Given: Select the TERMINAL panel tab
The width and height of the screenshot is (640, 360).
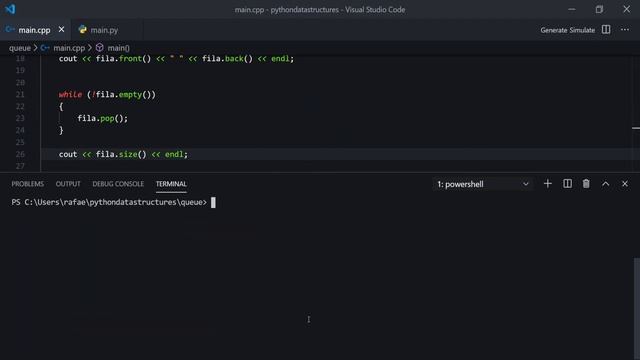Looking at the screenshot, I should tap(171, 184).
